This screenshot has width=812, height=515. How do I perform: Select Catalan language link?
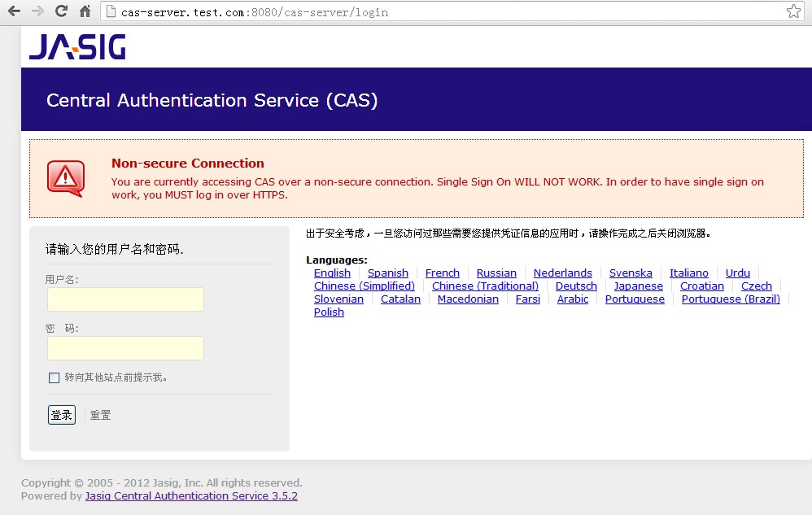(400, 299)
